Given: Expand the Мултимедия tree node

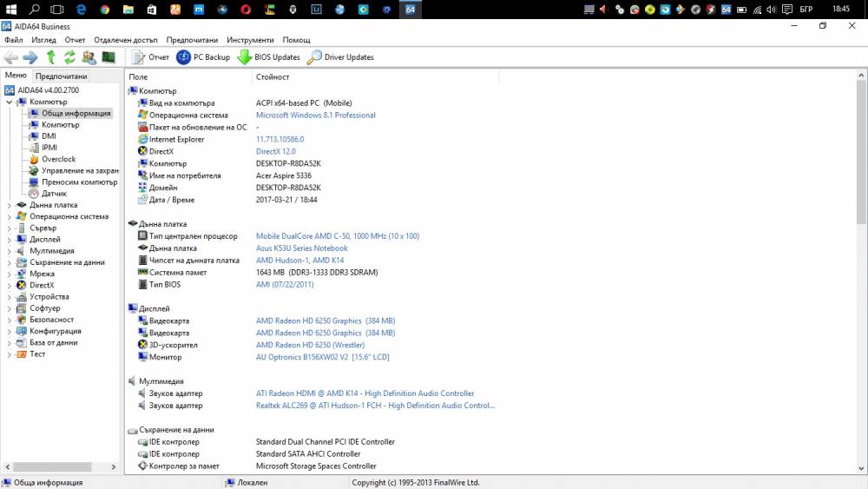Looking at the screenshot, I should click(x=9, y=251).
